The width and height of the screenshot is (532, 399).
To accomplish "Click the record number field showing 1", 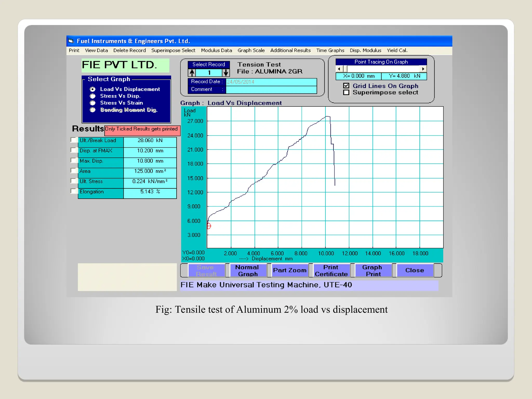I will [209, 72].
